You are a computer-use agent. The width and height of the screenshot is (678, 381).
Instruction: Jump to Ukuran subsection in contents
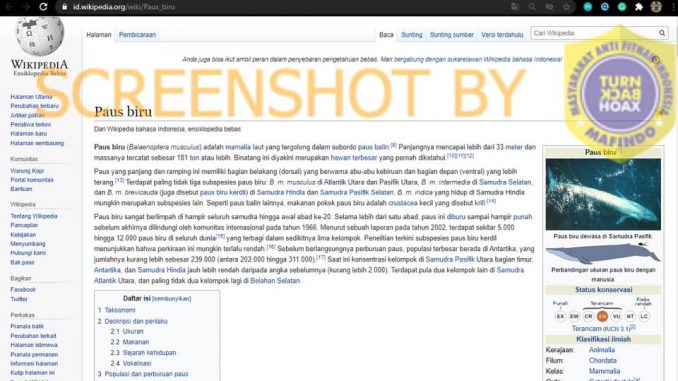[133, 331]
